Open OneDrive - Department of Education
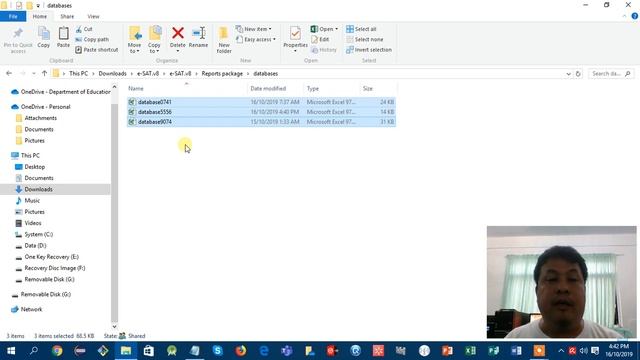 [60, 92]
